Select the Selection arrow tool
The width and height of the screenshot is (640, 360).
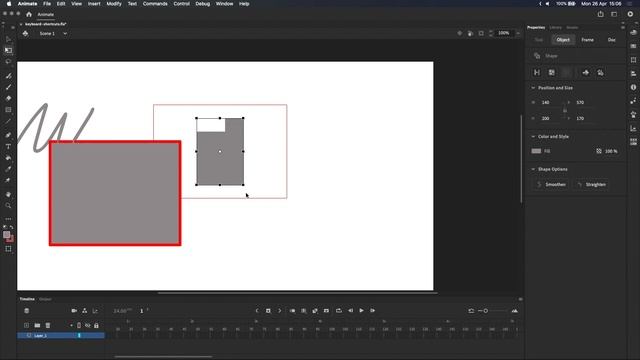click(x=8, y=39)
